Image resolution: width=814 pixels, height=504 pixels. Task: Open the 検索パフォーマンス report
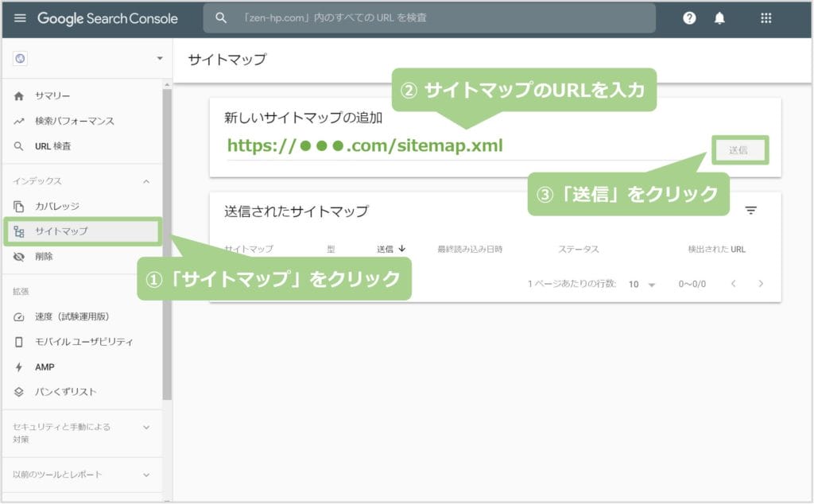click(72, 121)
